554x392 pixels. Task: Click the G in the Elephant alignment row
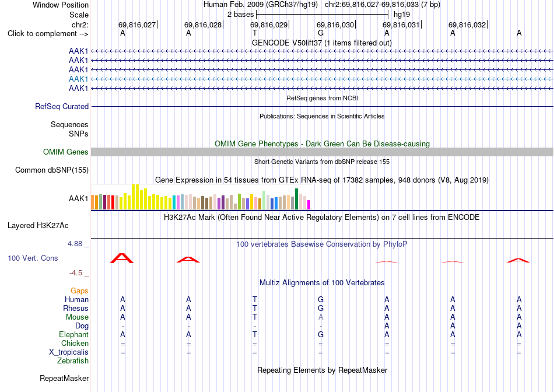click(x=321, y=334)
